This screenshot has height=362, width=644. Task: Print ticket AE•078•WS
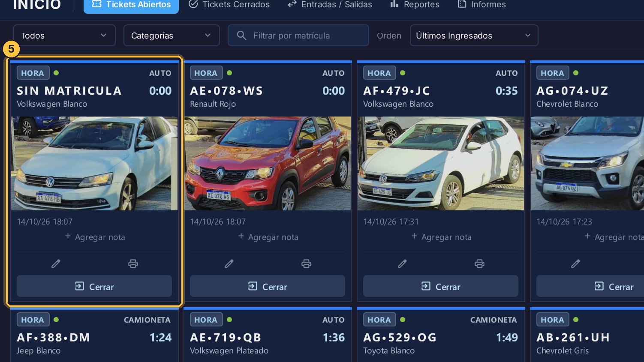click(x=306, y=263)
